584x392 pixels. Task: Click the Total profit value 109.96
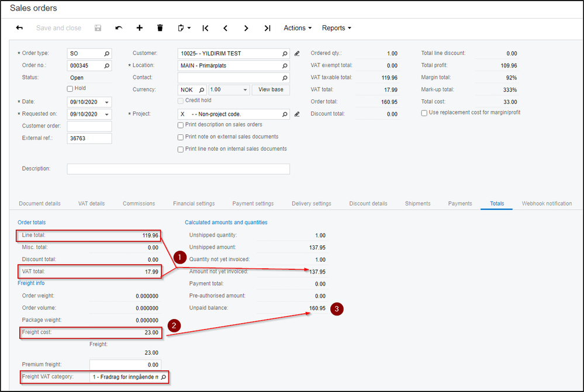coord(509,66)
